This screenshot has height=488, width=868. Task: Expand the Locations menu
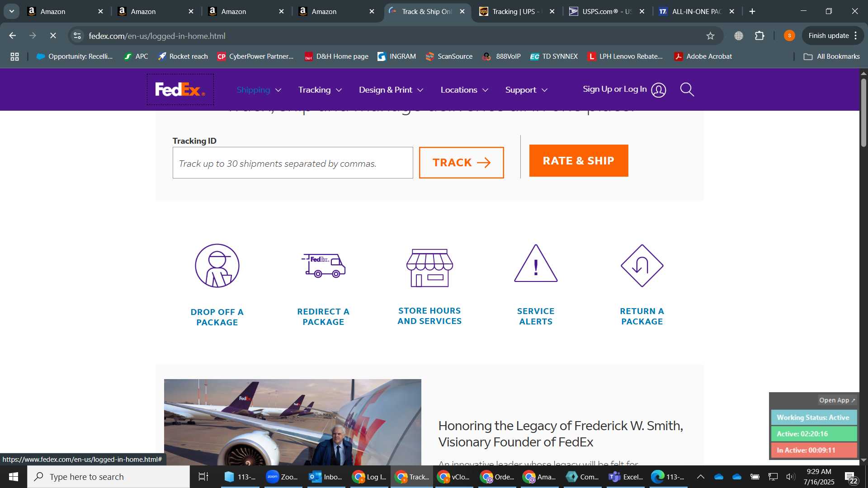coord(465,90)
